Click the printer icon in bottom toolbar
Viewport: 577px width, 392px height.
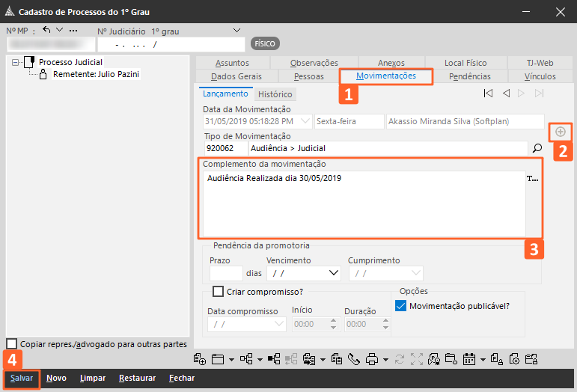372,359
